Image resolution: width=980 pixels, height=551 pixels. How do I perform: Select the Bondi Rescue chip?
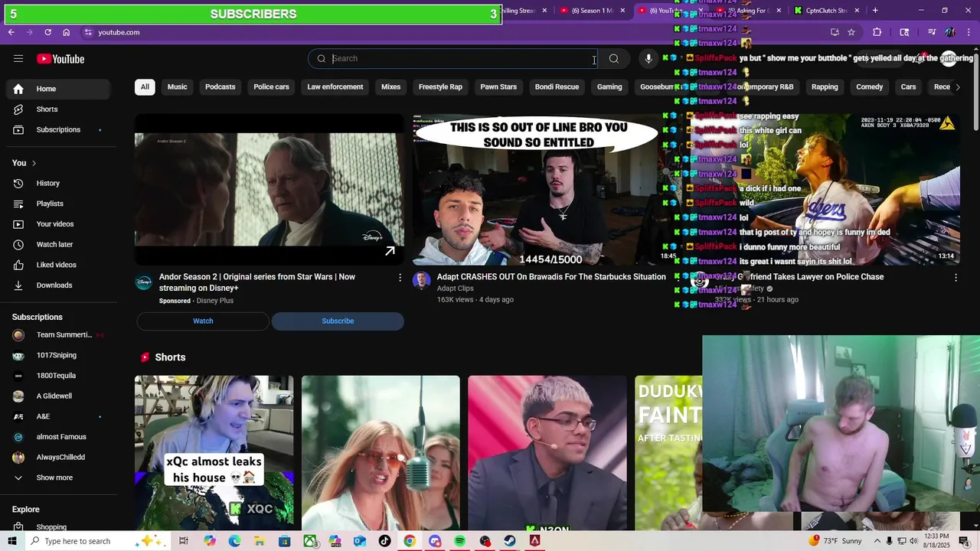tap(557, 87)
